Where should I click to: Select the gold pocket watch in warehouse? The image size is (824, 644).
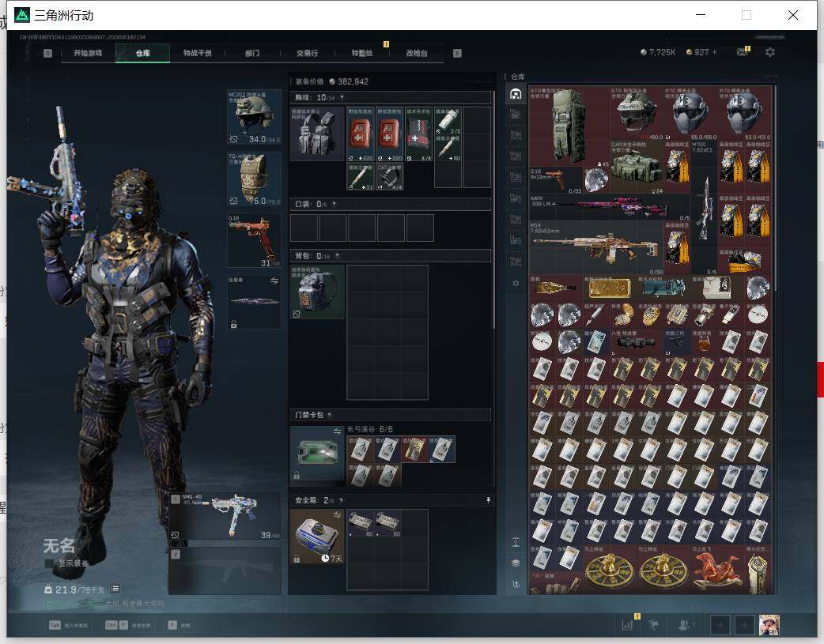(623, 315)
